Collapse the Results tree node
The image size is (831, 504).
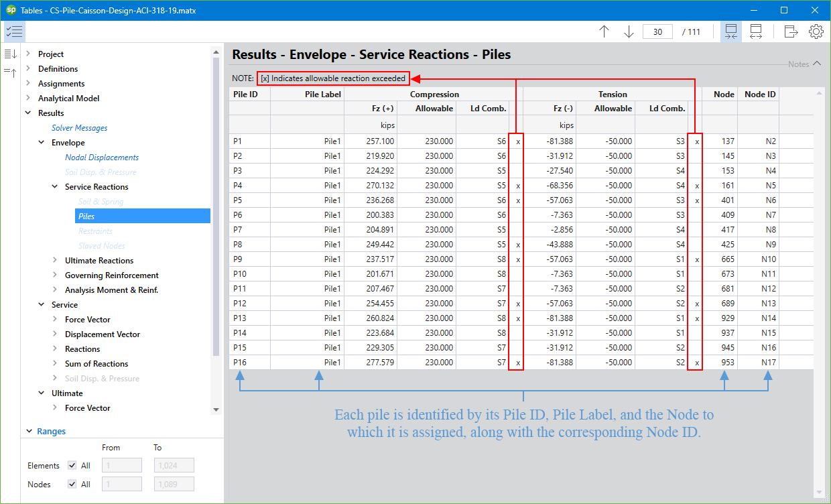[x=28, y=113]
